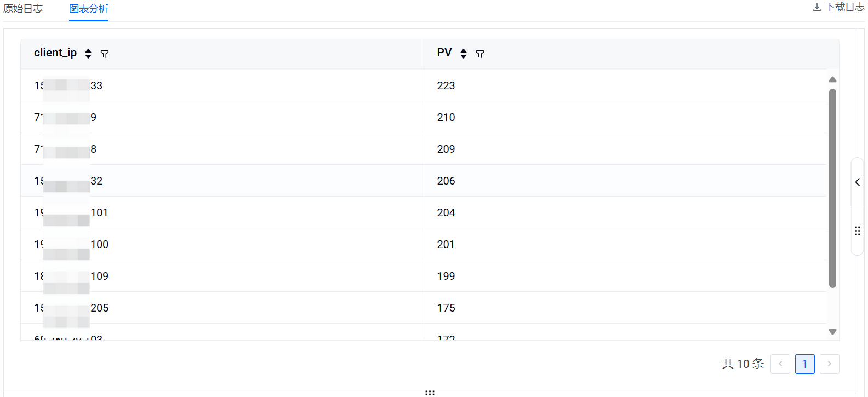868x397 pixels.
Task: Click the vertical drag handle dots on right
Action: 858,231
